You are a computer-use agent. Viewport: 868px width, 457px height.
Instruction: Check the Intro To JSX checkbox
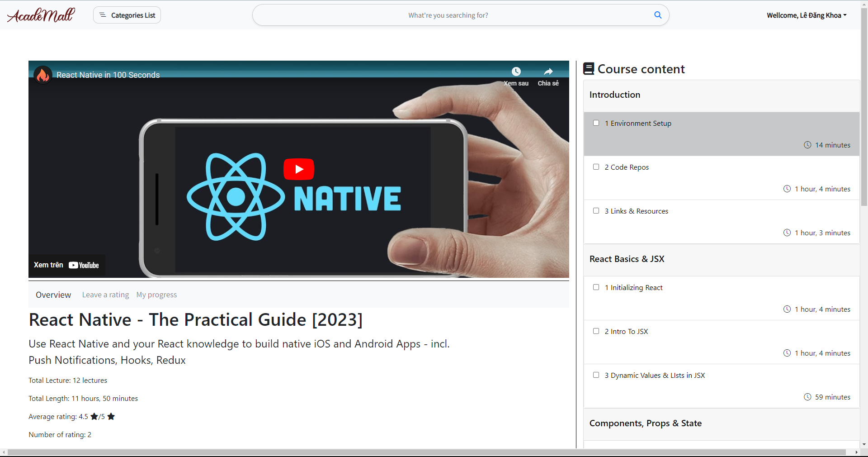point(596,331)
